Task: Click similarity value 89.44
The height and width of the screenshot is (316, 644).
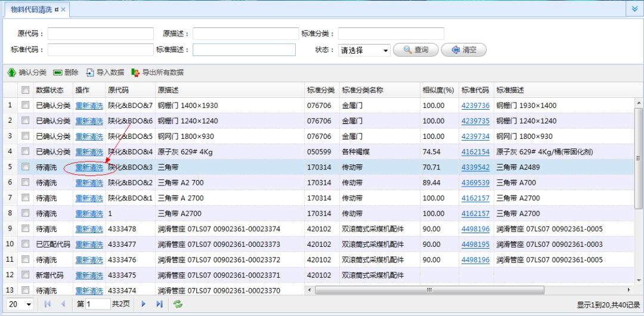Action: (x=431, y=182)
